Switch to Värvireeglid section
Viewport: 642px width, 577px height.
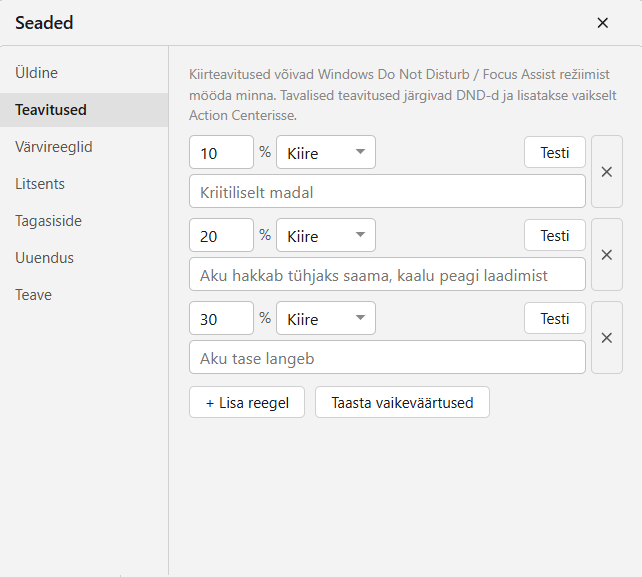(84, 147)
